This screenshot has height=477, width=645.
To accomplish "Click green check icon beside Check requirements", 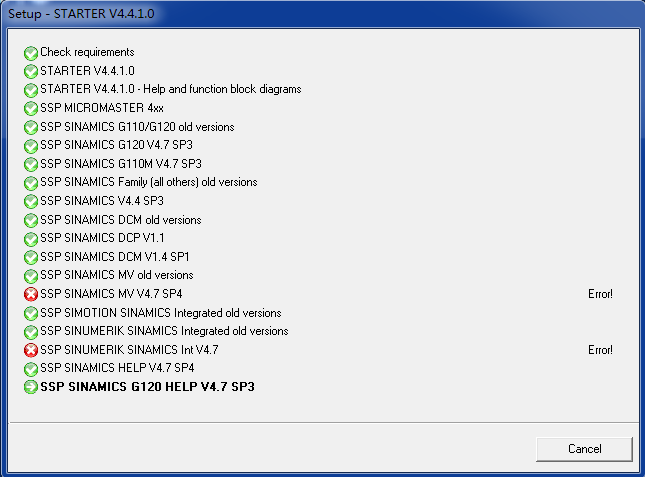I will pos(31,52).
